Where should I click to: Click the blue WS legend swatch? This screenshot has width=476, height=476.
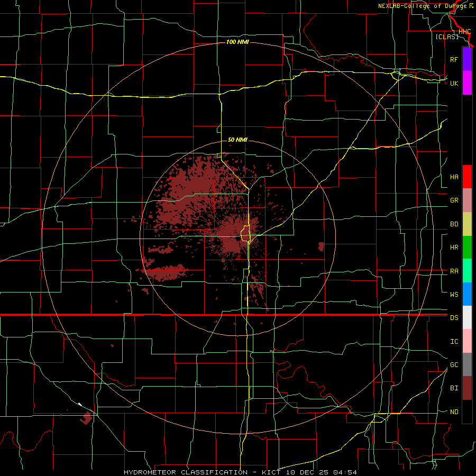(467, 294)
